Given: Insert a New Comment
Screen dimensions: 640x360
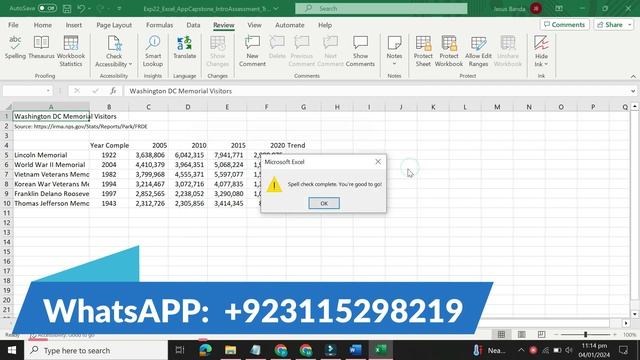Looking at the screenshot, I should pos(252,51).
